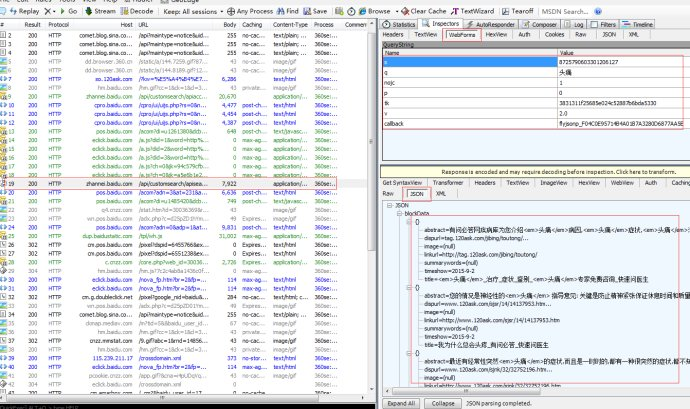This screenshot has width=690, height=409.
Task: Click the timer clock toolbar icon
Action: (351, 11)
